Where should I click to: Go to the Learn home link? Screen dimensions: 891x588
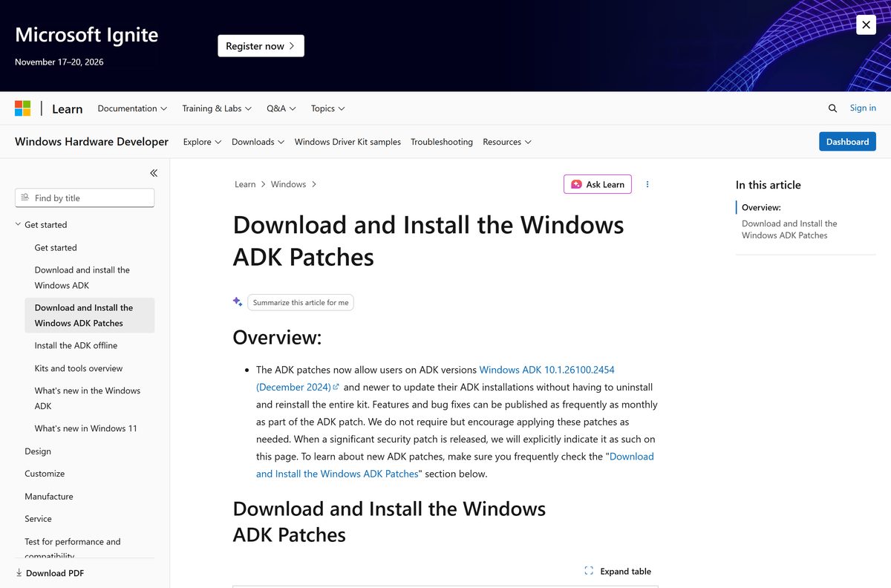(67, 108)
